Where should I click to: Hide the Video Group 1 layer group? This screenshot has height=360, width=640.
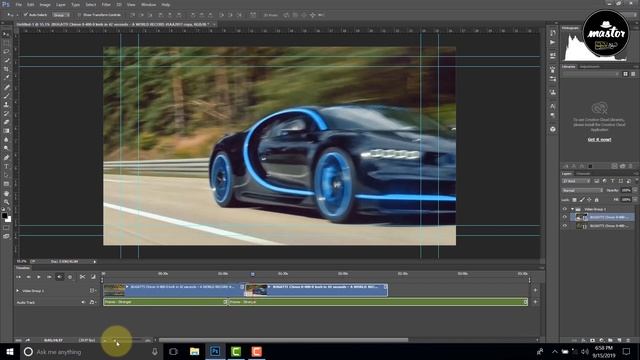(x=565, y=209)
